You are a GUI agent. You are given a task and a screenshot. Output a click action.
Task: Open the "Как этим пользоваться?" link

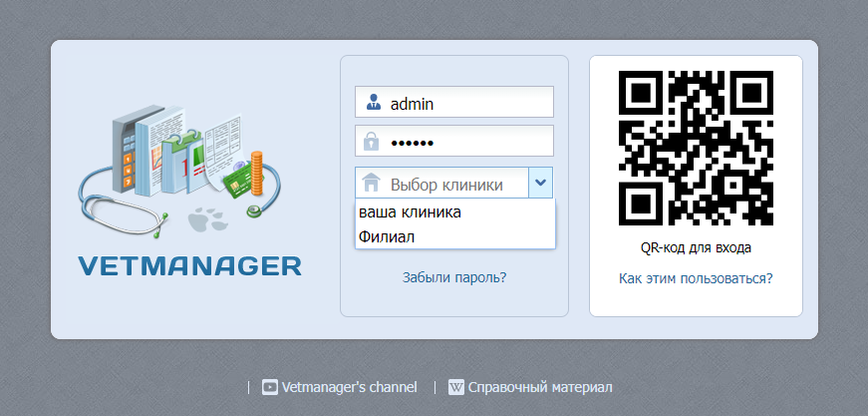click(696, 278)
